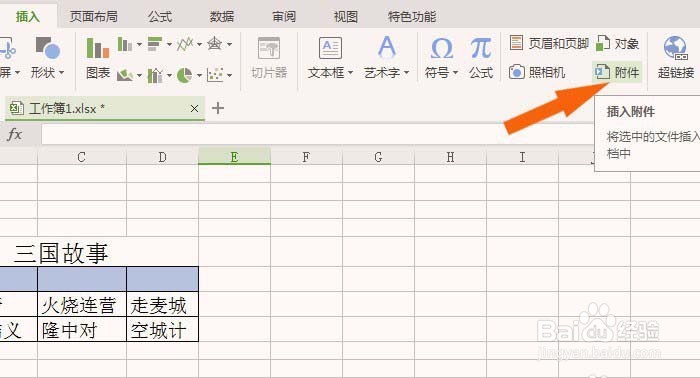Image resolution: width=700 pixels, height=378 pixels.
Task: Click the Slicer (切片器) icon
Action: (x=269, y=49)
